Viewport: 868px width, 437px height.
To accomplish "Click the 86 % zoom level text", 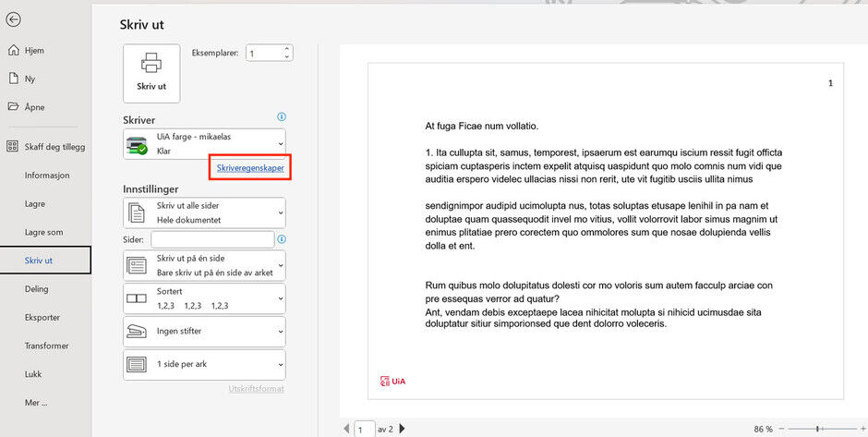I will pyautogui.click(x=763, y=429).
